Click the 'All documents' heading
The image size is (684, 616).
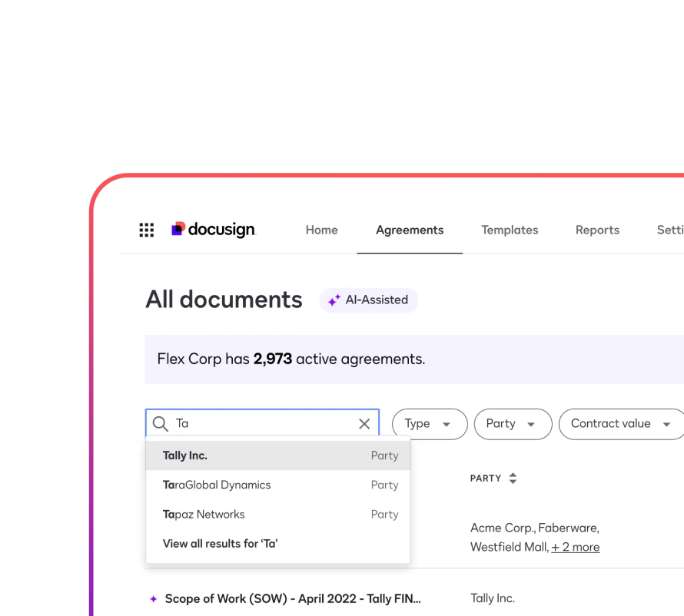224,300
